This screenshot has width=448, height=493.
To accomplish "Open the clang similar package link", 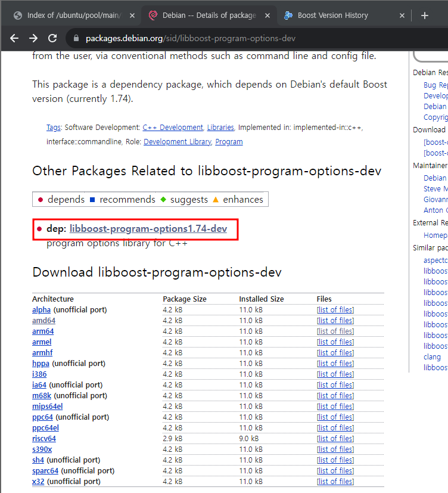I will [x=432, y=357].
